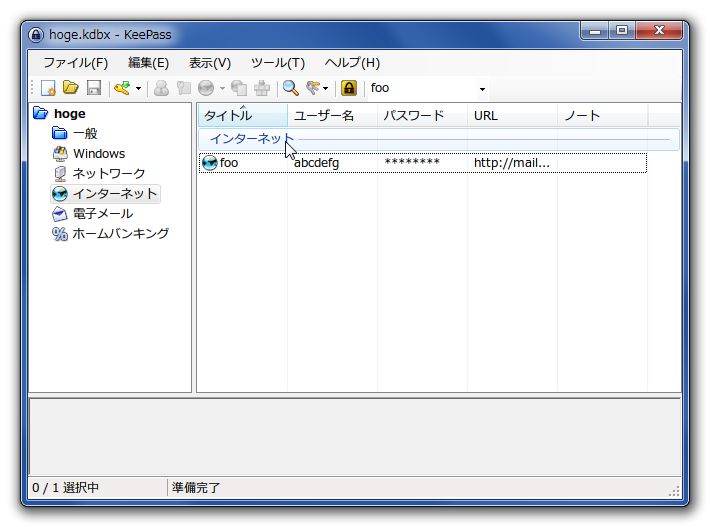Select the インターネット group in the tree

pyautogui.click(x=115, y=194)
